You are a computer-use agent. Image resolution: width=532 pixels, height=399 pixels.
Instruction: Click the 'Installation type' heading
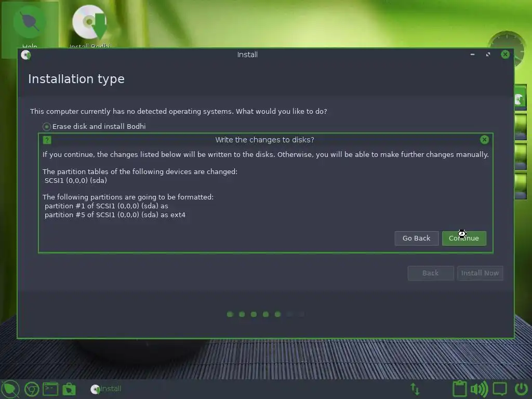(76, 79)
